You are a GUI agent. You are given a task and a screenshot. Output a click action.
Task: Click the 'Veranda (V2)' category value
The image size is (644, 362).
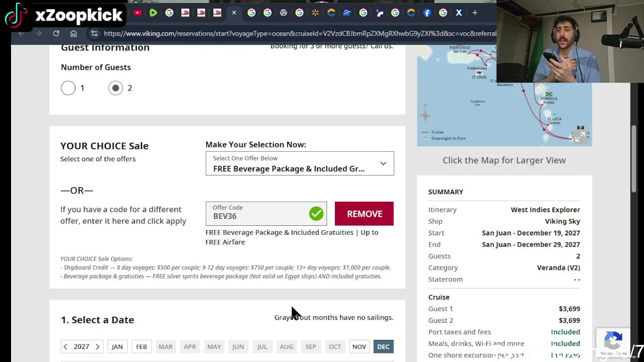(558, 267)
